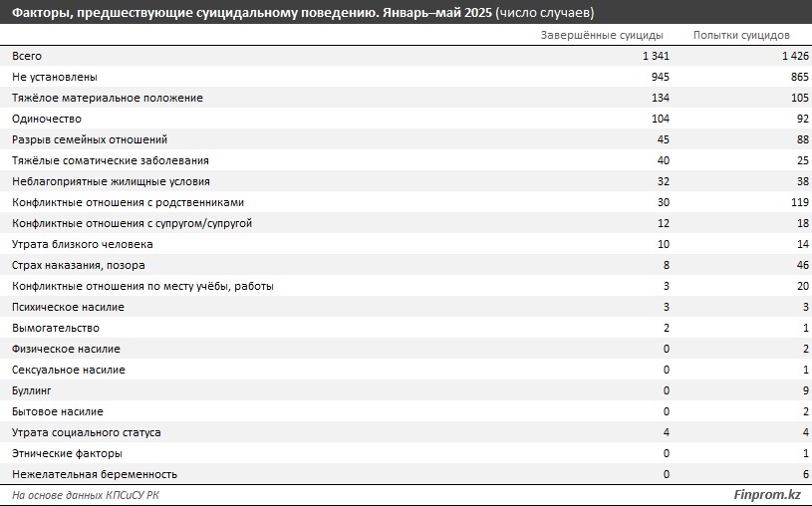Select the 'Физическое насилие' row label

66,349
